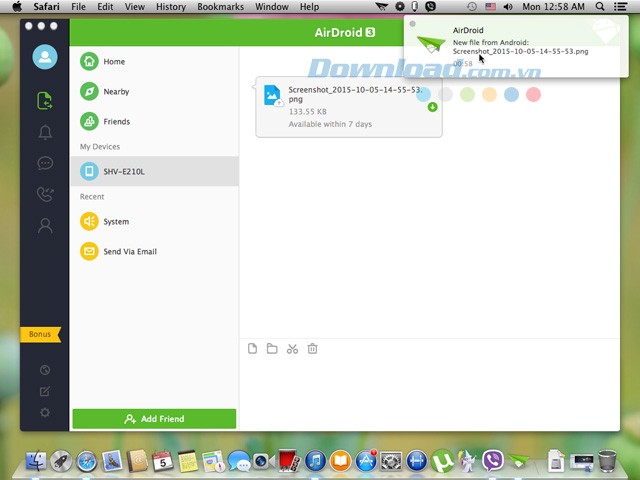Viewport: 640px width, 480px height.
Task: Open the Help menu
Action: 309,7
